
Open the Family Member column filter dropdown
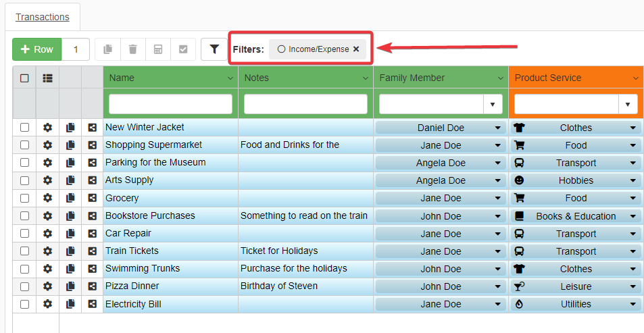tap(492, 104)
